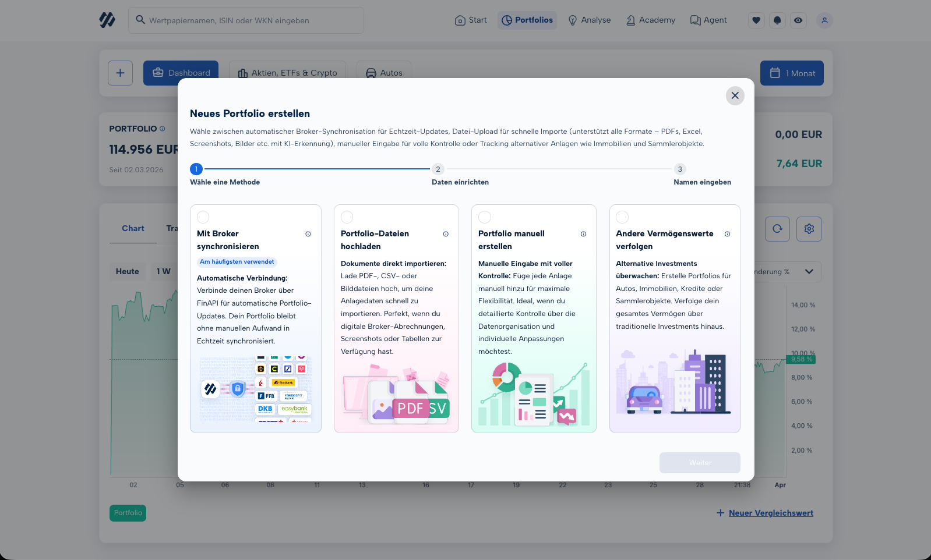The image size is (931, 560).
Task: Open the Academy navigation item
Action: (x=651, y=20)
